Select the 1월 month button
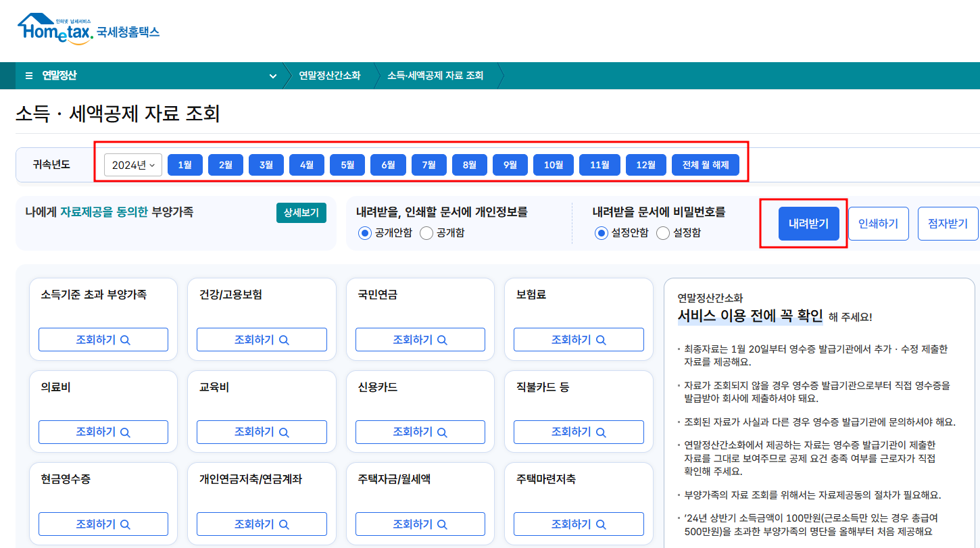This screenshot has width=980, height=548. 185,165
